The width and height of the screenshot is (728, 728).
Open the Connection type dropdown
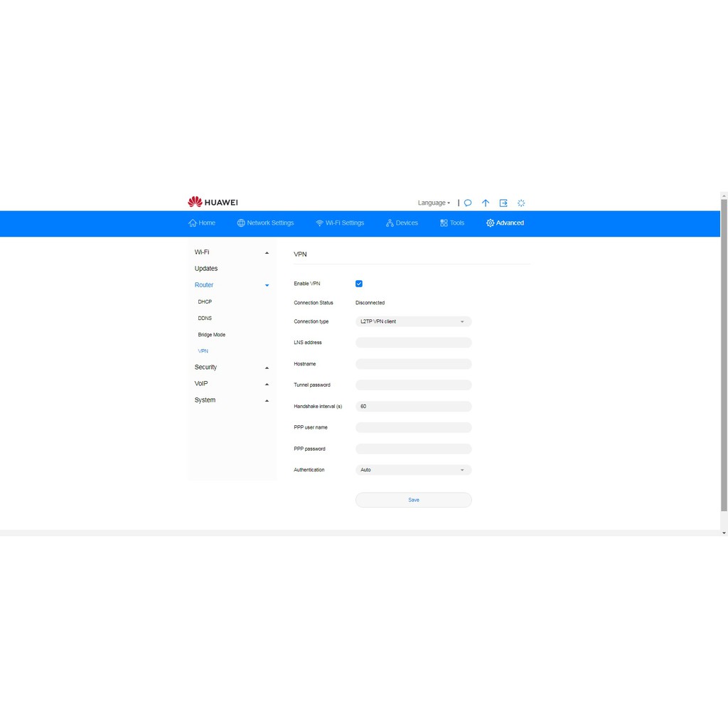pyautogui.click(x=413, y=321)
